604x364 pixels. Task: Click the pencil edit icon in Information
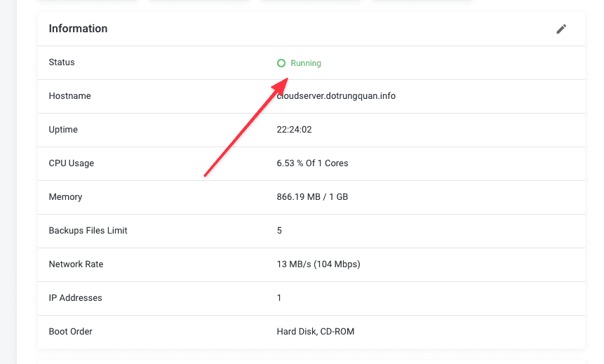(x=561, y=29)
